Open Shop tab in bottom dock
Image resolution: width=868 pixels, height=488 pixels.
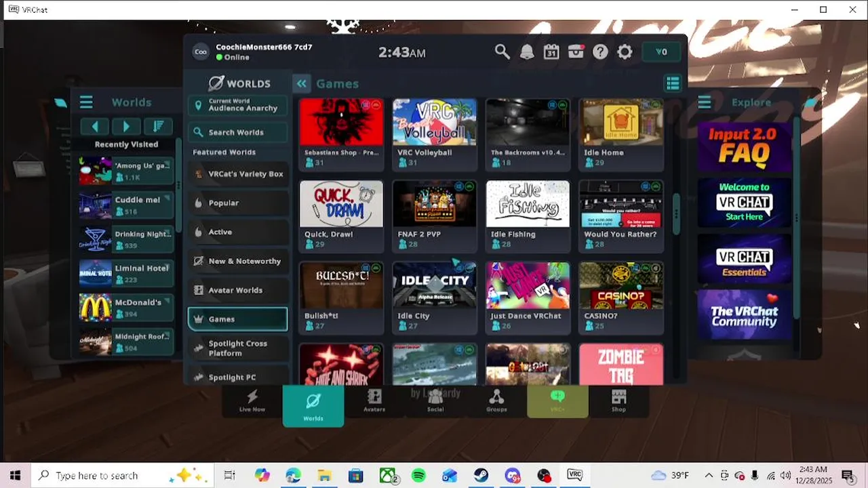coord(618,401)
